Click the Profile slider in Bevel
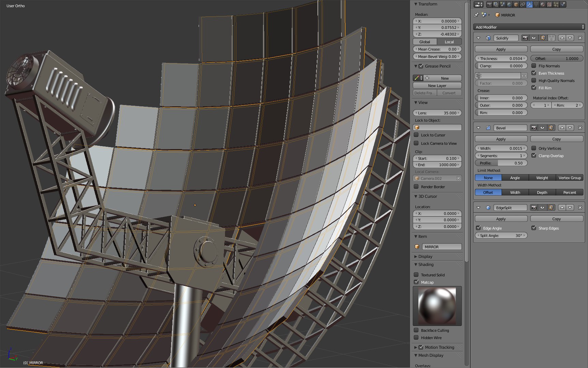This screenshot has height=368, width=588. [501, 163]
